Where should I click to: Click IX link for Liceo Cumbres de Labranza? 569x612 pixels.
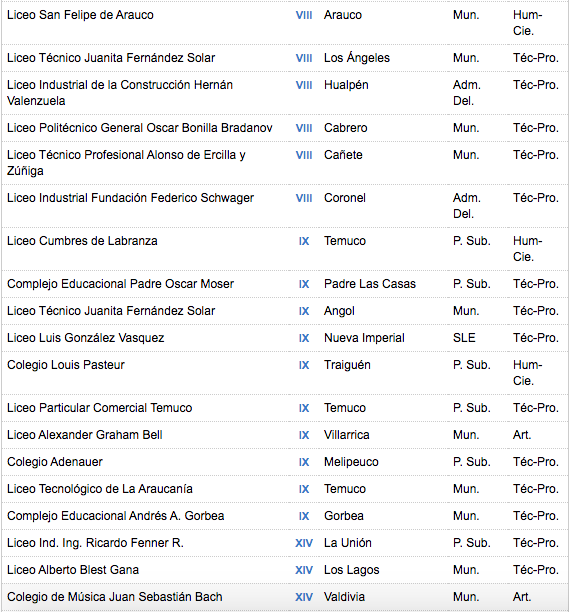[x=304, y=241]
